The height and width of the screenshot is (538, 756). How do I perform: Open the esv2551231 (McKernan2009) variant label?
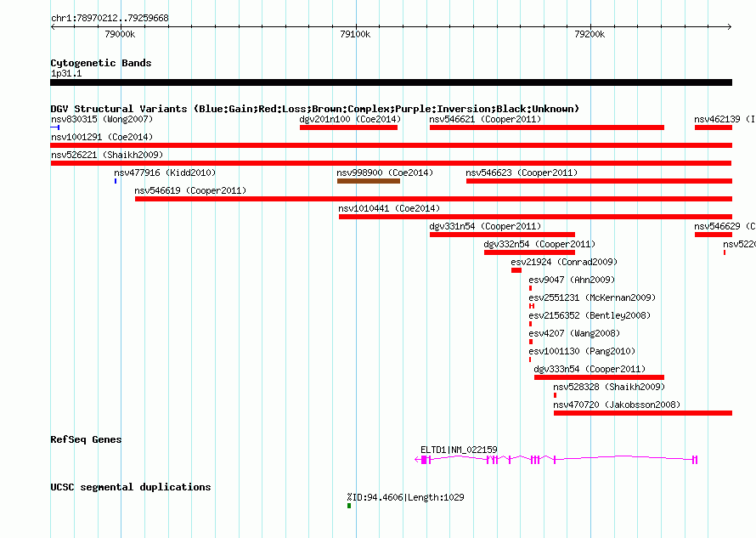tap(592, 297)
